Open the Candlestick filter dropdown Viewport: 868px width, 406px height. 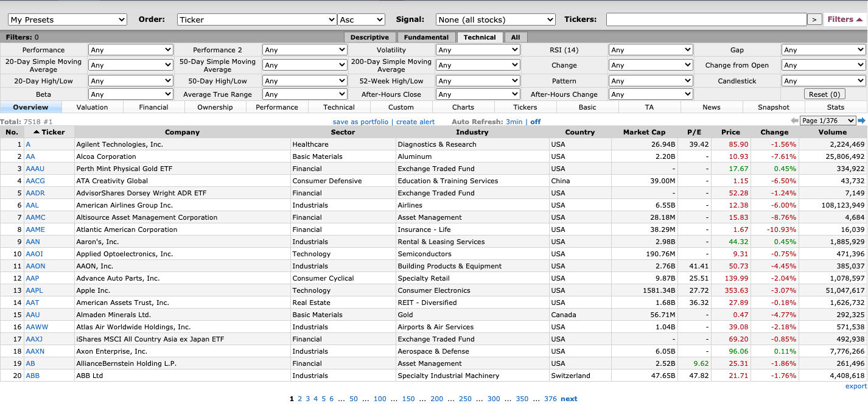coord(824,81)
